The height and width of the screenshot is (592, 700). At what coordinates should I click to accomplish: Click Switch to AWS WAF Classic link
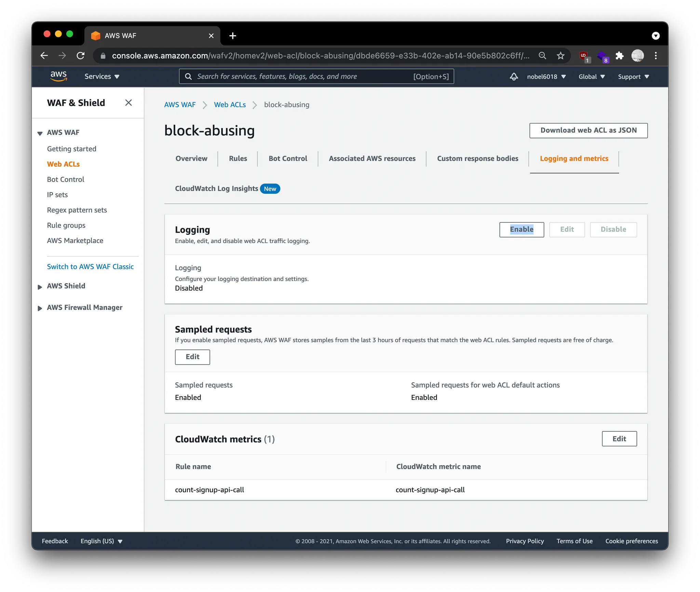point(90,267)
